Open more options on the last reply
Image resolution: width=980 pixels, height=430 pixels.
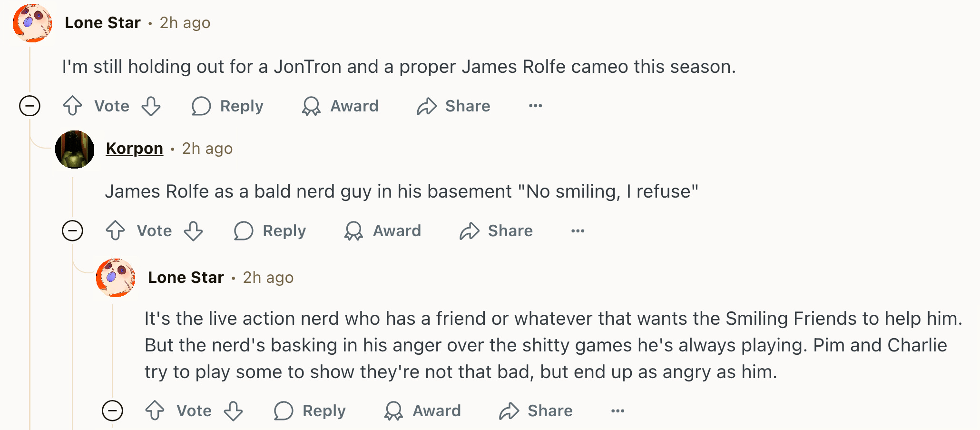click(617, 410)
